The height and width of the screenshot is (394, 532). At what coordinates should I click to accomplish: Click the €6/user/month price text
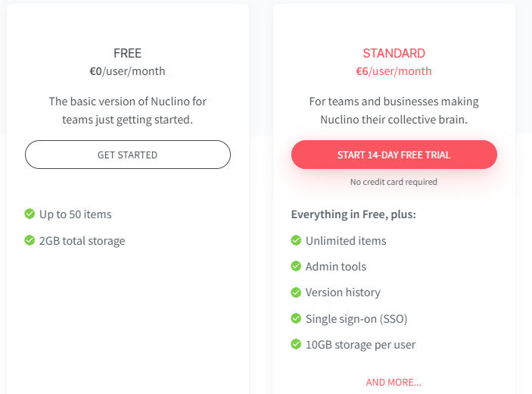(x=394, y=71)
